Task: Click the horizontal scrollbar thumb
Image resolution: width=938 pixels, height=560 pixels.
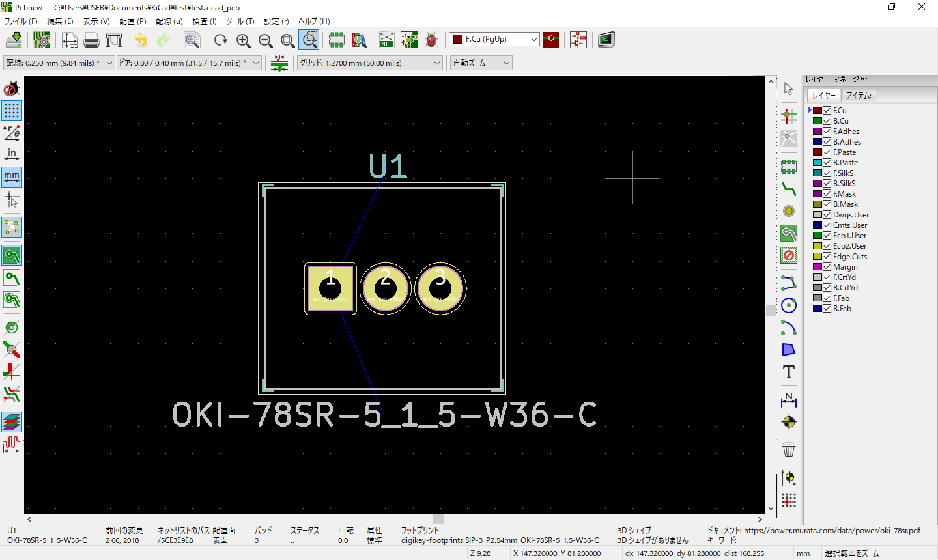Action: (439, 519)
